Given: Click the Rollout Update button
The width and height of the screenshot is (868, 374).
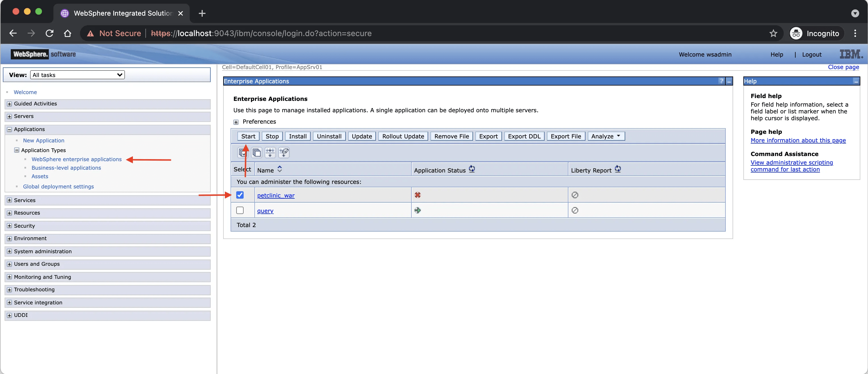Looking at the screenshot, I should [403, 136].
